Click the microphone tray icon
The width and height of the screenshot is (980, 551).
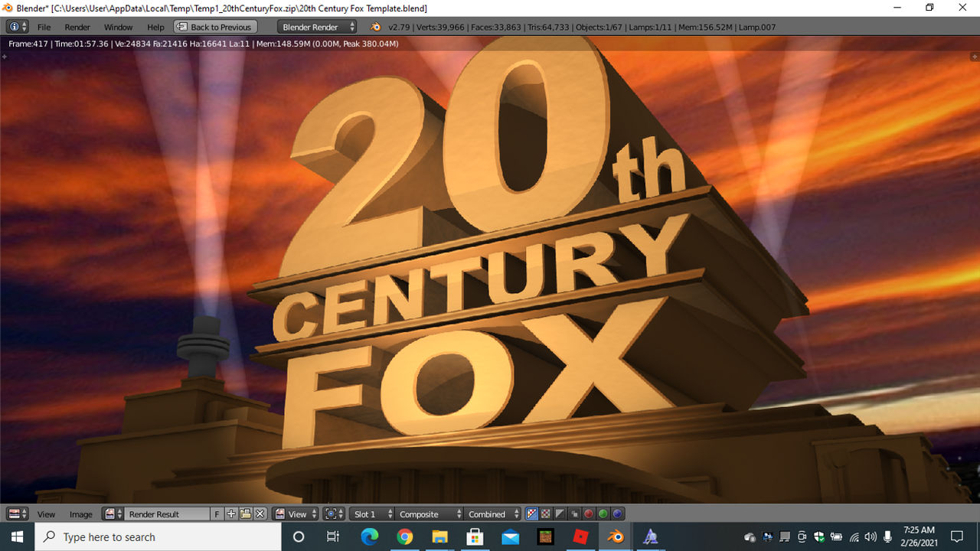888,537
